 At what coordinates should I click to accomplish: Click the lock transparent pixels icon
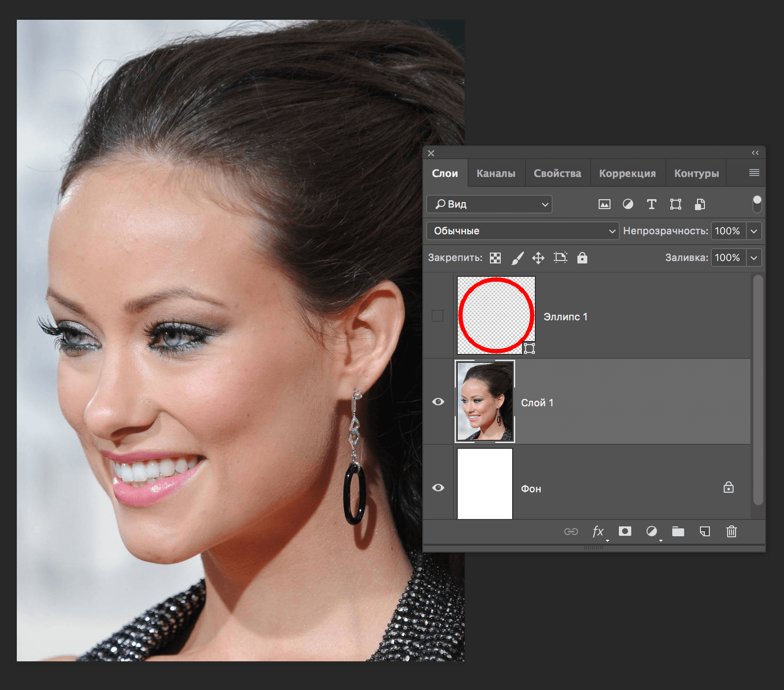coord(495,258)
